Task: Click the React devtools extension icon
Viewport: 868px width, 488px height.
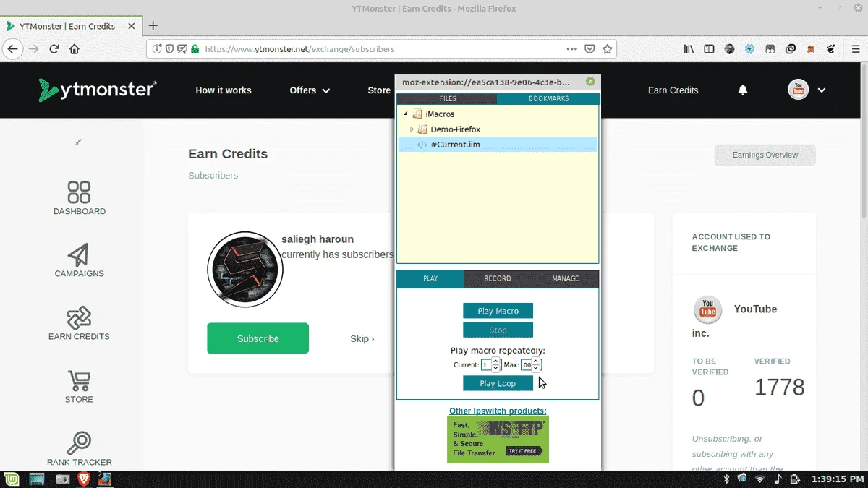Action: [750, 49]
